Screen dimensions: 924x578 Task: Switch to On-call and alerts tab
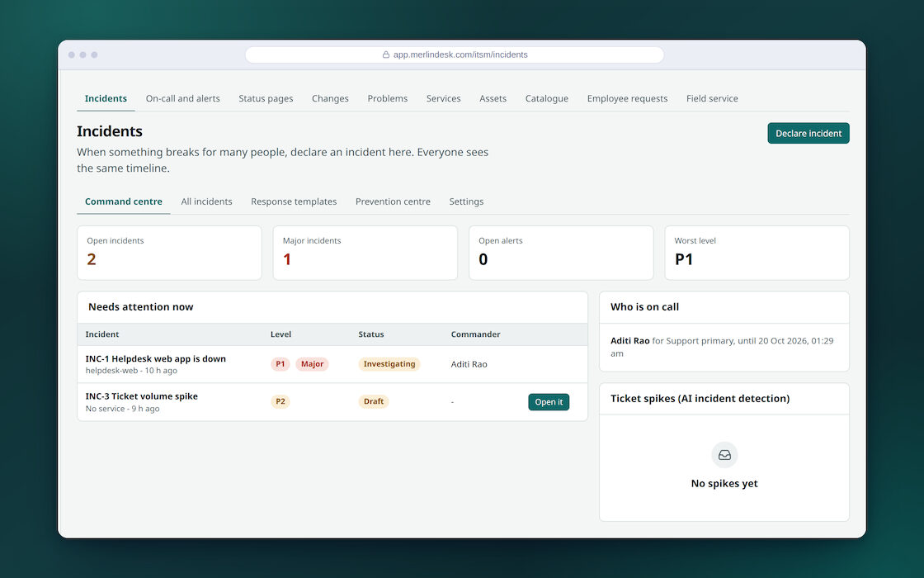[182, 98]
